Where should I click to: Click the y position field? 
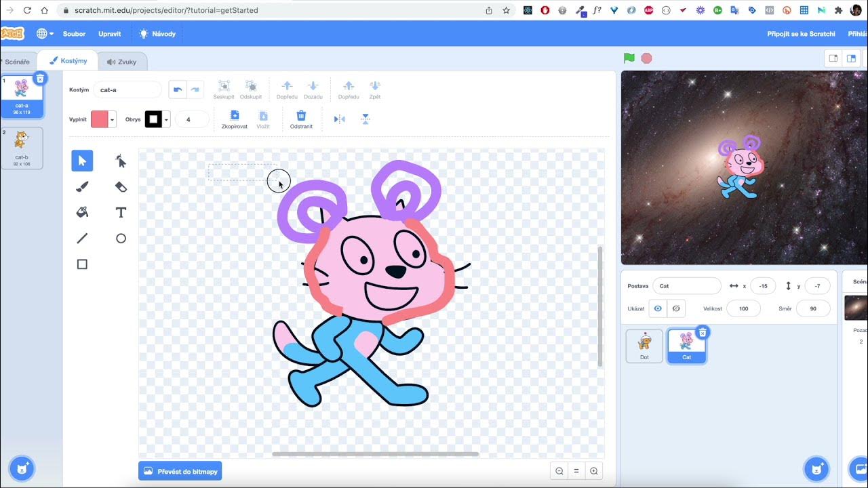[x=817, y=286]
